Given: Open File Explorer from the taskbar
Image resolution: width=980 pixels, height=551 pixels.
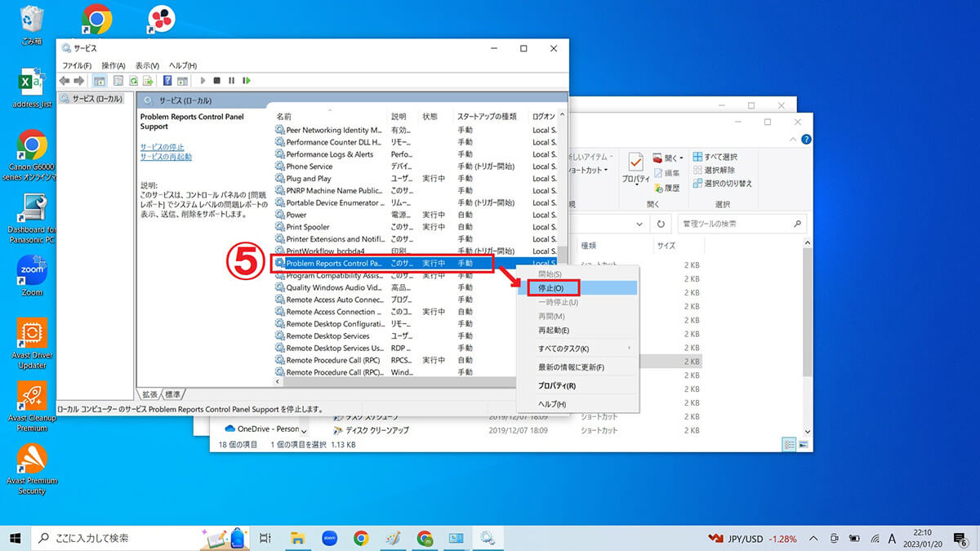Looking at the screenshot, I should click(298, 538).
